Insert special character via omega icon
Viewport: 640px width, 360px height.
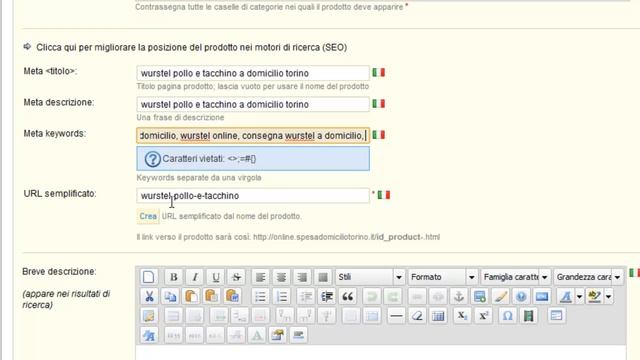pos(507,316)
